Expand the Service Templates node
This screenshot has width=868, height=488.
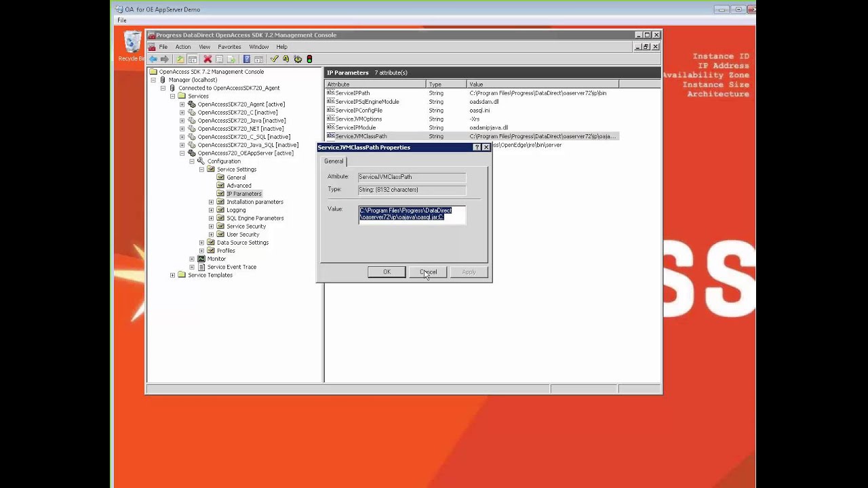click(x=173, y=275)
